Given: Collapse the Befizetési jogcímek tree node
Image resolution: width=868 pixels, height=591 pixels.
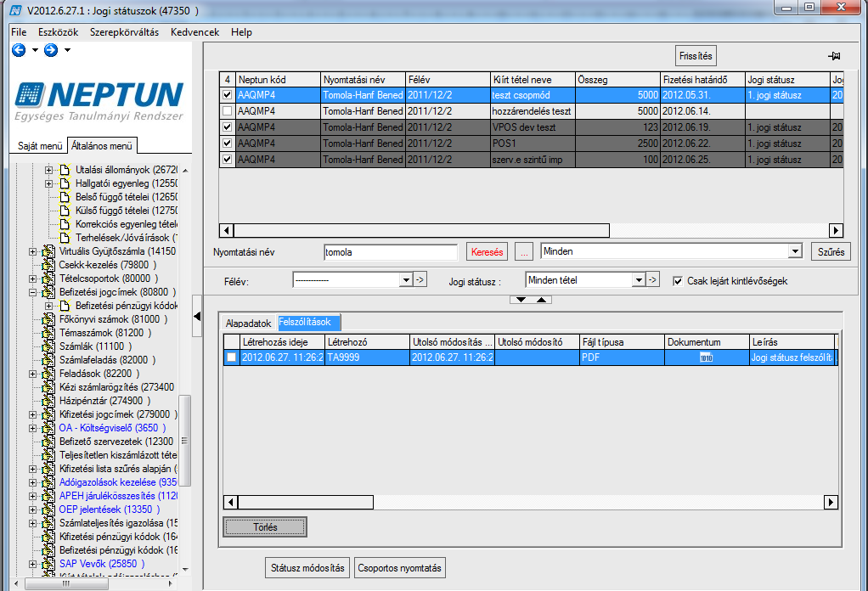Looking at the screenshot, I should [x=32, y=291].
